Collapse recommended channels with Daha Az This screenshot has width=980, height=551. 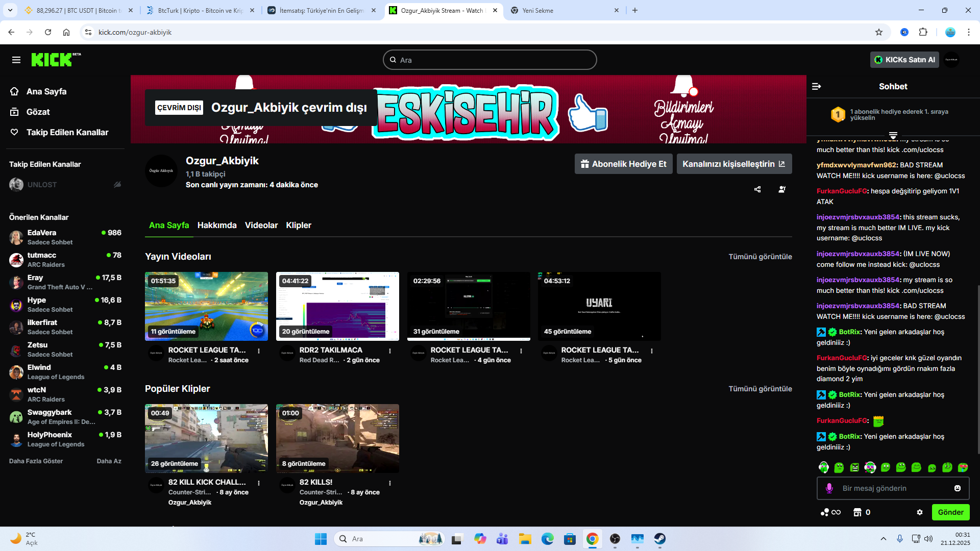tap(109, 461)
